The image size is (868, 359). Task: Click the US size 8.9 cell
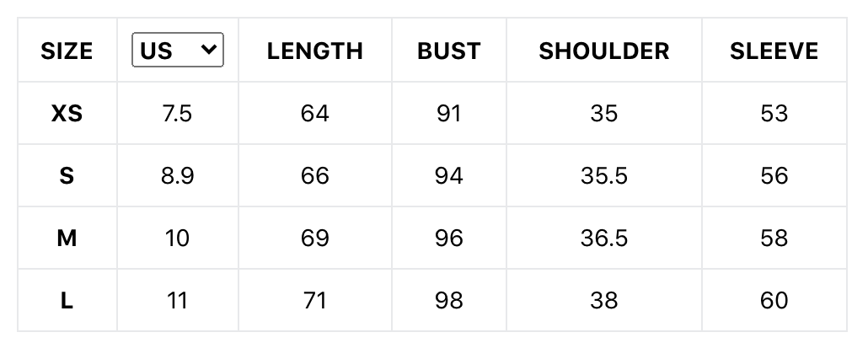click(x=178, y=176)
